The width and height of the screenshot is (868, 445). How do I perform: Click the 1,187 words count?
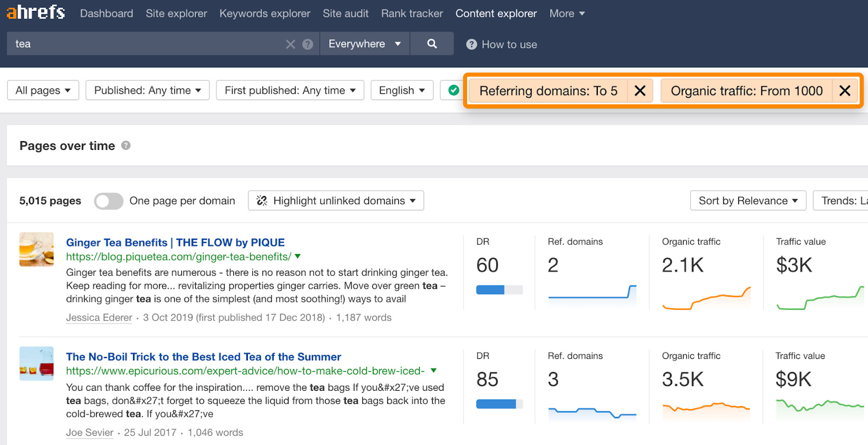pos(363,317)
